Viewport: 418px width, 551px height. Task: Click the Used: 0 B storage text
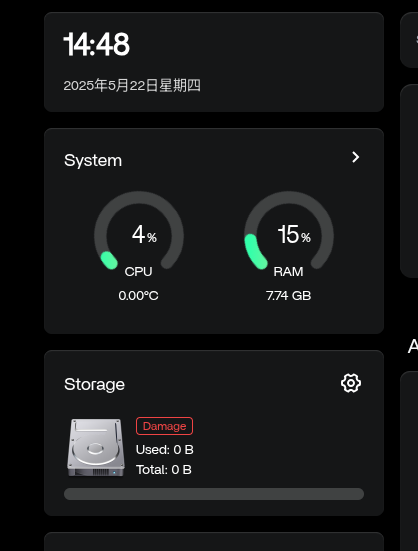pos(165,449)
